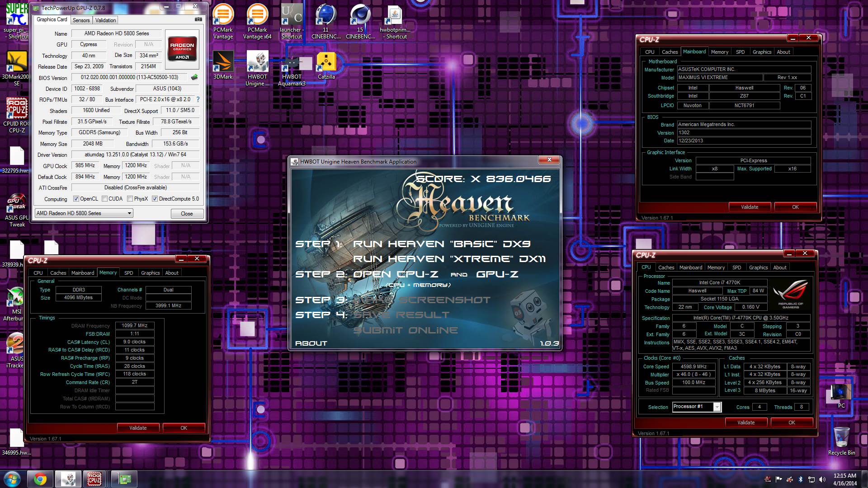Click Close button in GPU-Z
The height and width of the screenshot is (488, 868).
coord(187,214)
